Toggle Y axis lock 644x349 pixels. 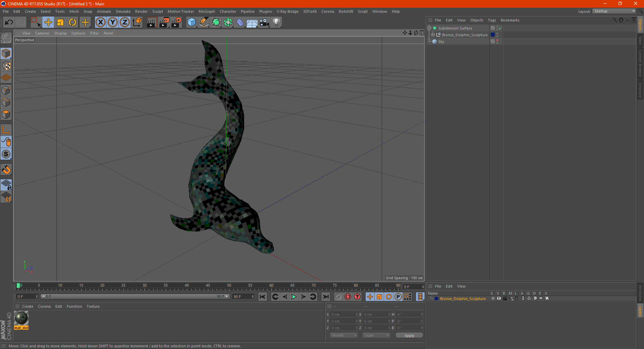tap(113, 22)
